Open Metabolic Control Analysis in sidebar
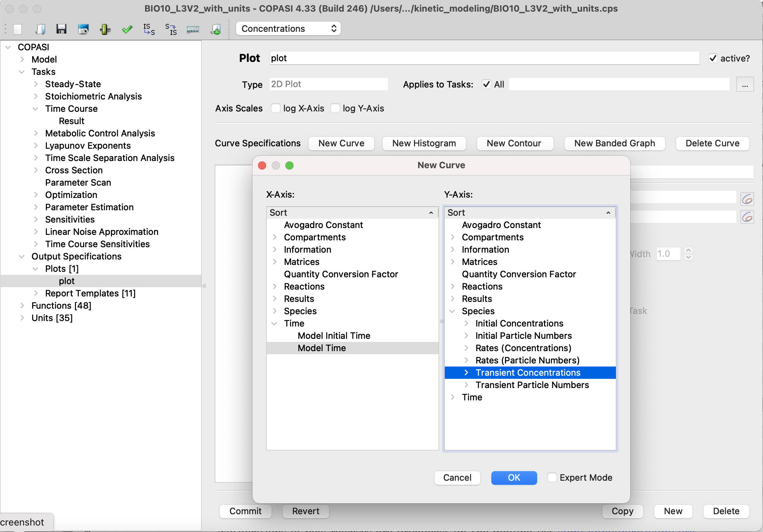 [x=100, y=133]
